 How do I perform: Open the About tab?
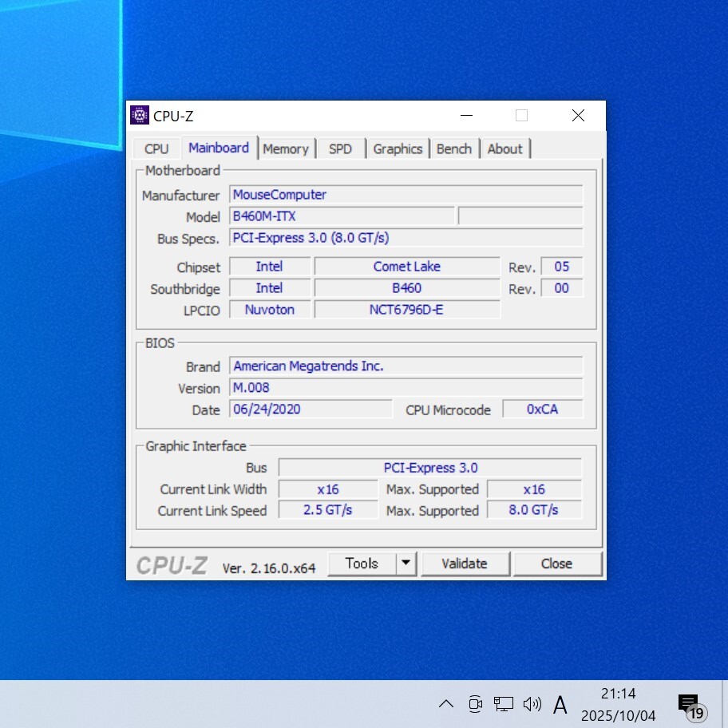[504, 149]
